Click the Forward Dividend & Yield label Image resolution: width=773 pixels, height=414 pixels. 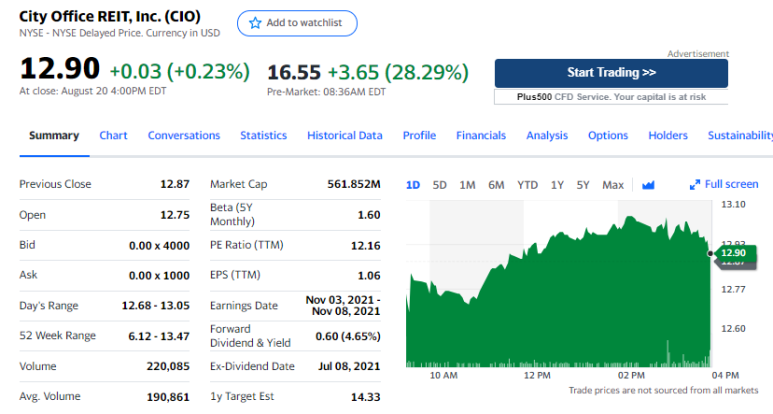(x=250, y=336)
